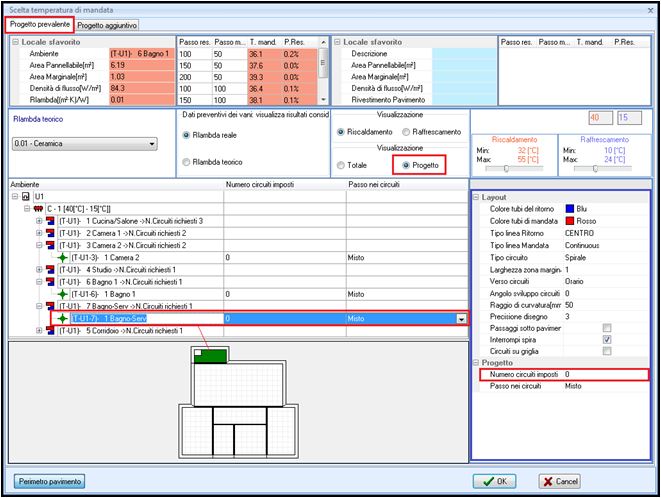Click the collector icon beside C - 1
The height and width of the screenshot is (498, 661).
(38, 208)
